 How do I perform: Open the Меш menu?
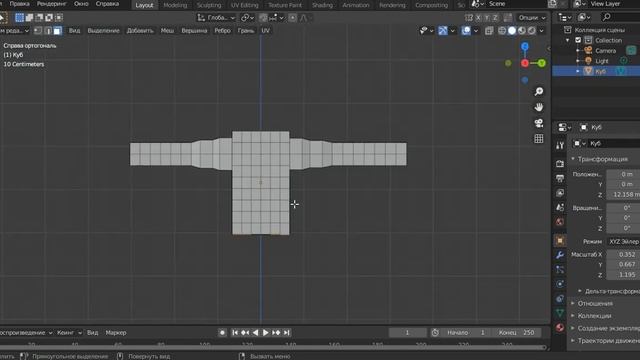167,31
